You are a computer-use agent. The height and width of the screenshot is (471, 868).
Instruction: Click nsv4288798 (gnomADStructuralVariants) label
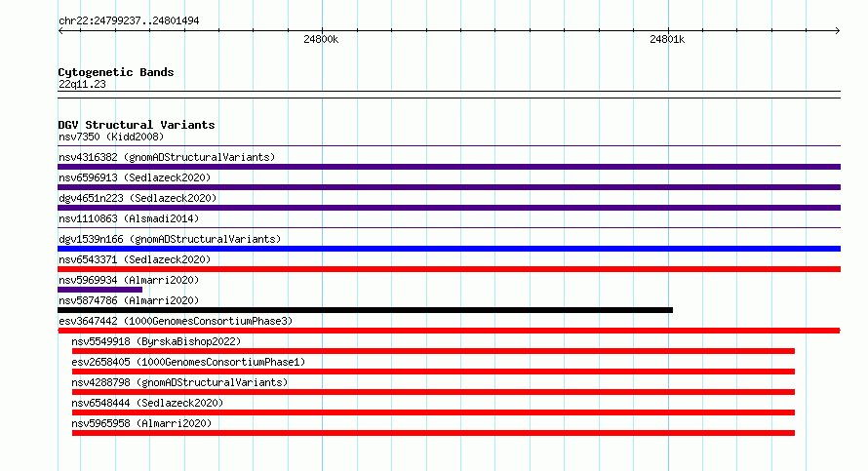[179, 382]
